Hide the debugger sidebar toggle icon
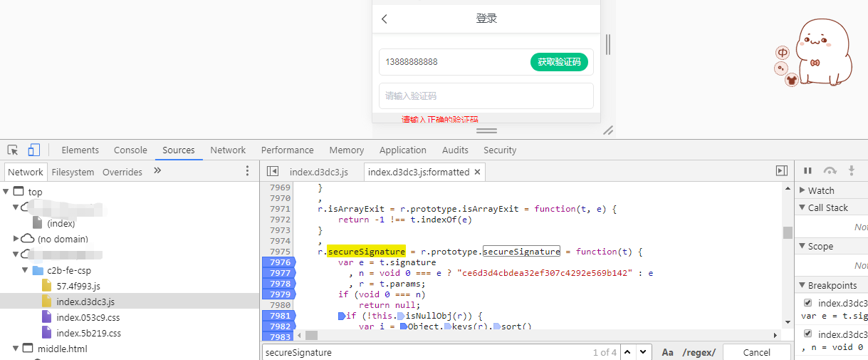The height and width of the screenshot is (360, 868). (x=782, y=171)
